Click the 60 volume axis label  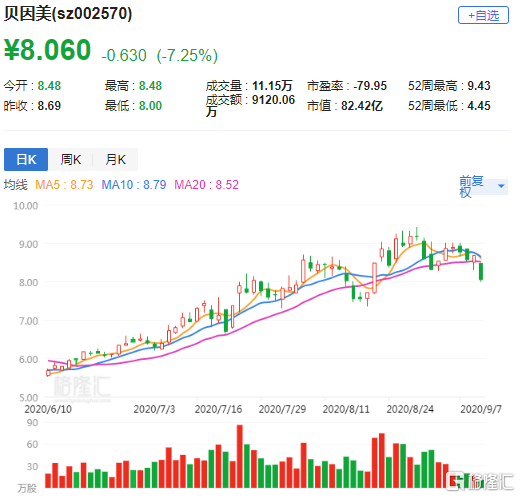[32, 444]
